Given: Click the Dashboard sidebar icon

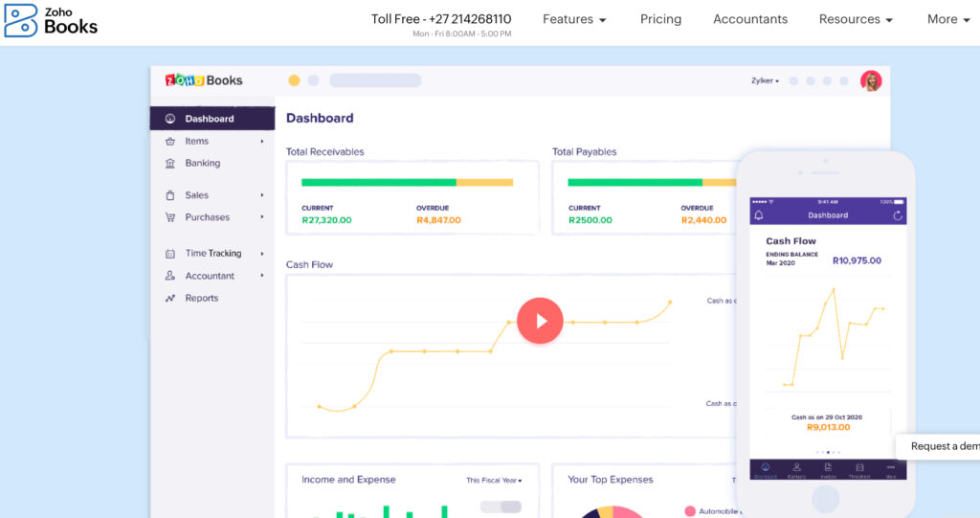Looking at the screenshot, I should point(170,118).
